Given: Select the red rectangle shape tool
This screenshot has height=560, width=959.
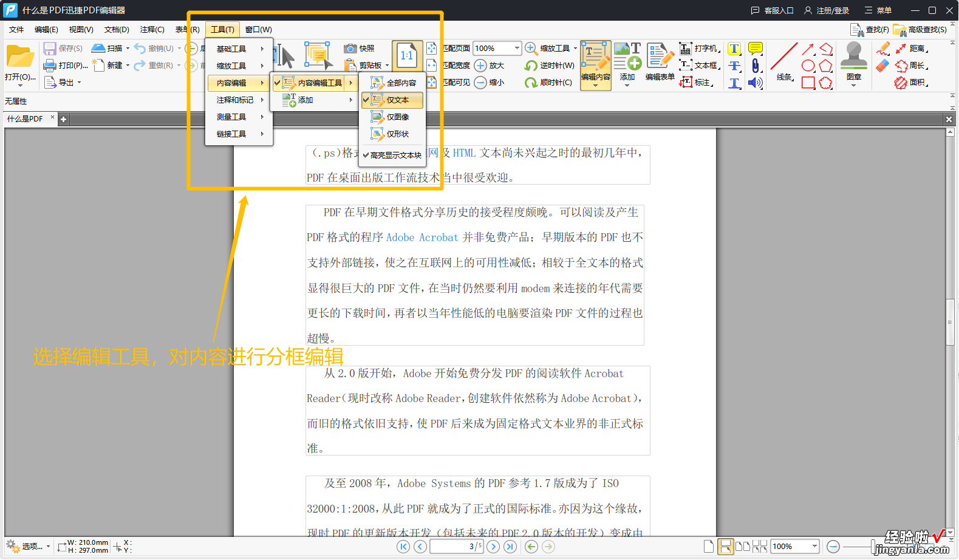Looking at the screenshot, I should pos(808,83).
